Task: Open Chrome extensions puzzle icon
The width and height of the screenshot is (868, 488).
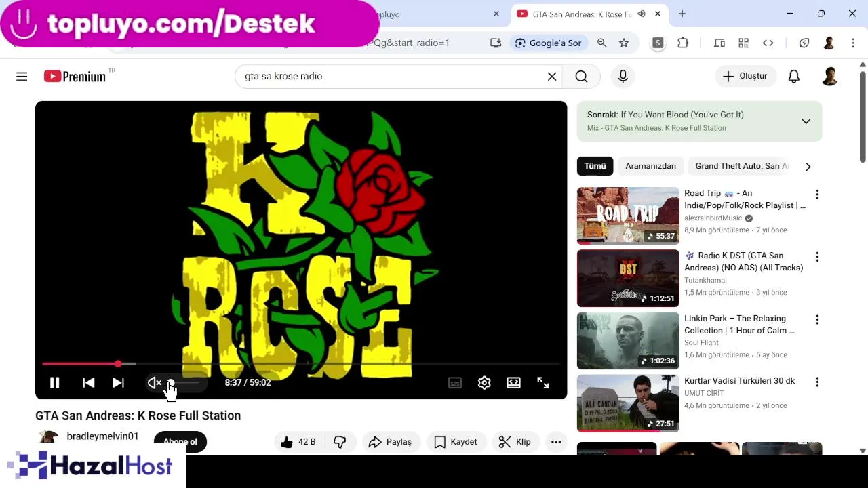Action: point(683,43)
